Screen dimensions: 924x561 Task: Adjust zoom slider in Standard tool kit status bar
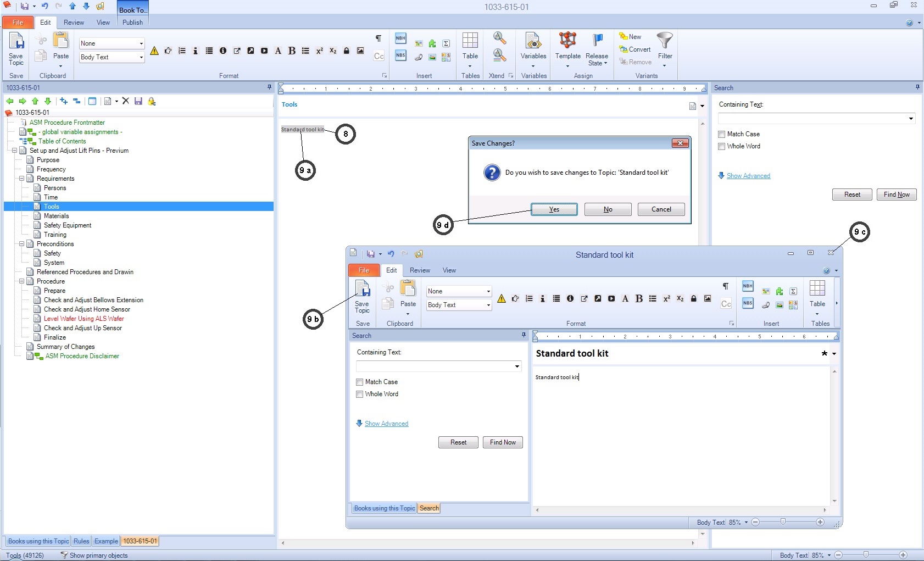[783, 522]
